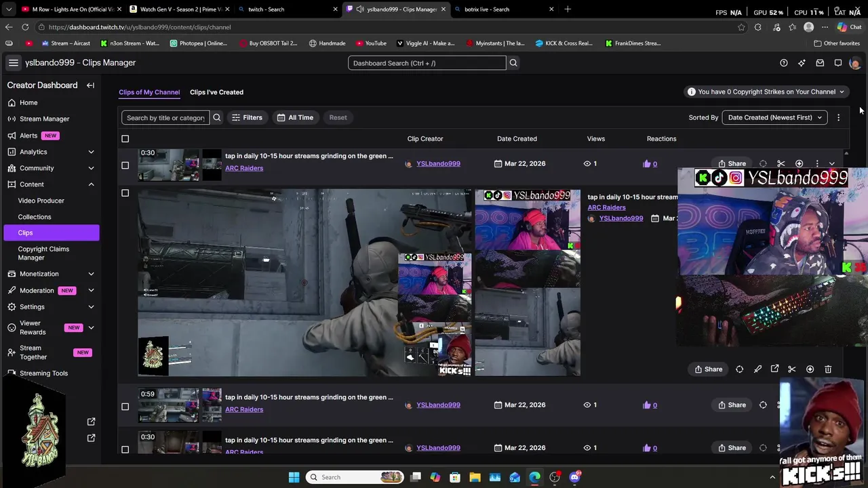868x488 pixels.
Task: Collapse the Content sidebar section
Action: pos(91,184)
